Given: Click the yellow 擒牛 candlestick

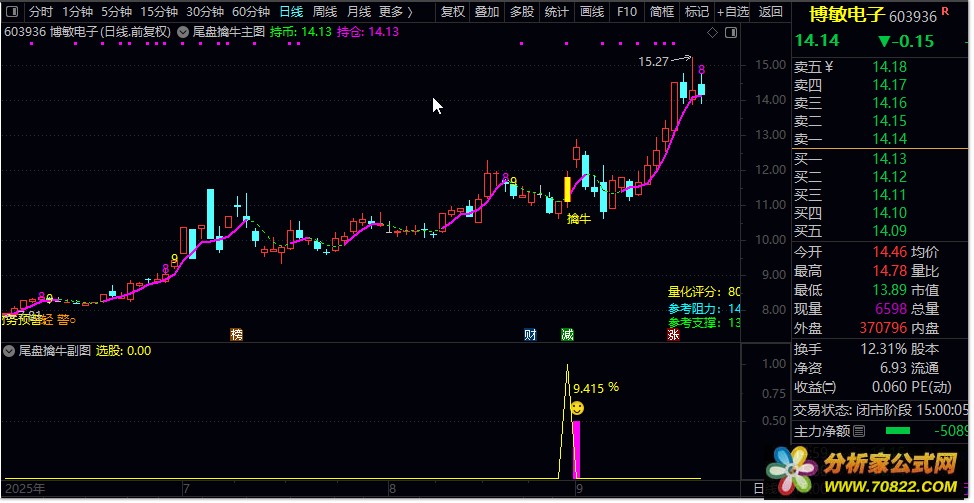Looking at the screenshot, I should [567, 189].
